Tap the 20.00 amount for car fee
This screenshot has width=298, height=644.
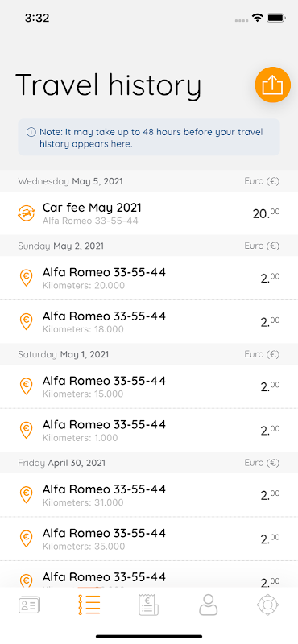[266, 213]
